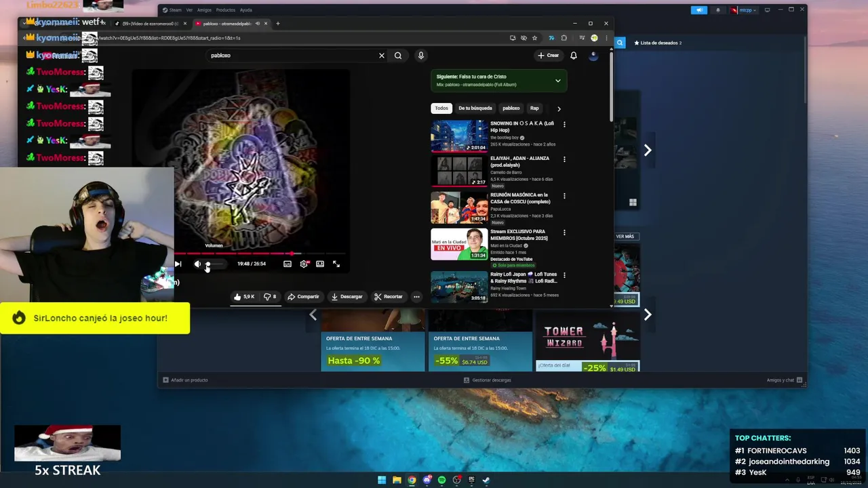Select the De tu búsqueda chip
The width and height of the screenshot is (868, 488).
coord(475,108)
